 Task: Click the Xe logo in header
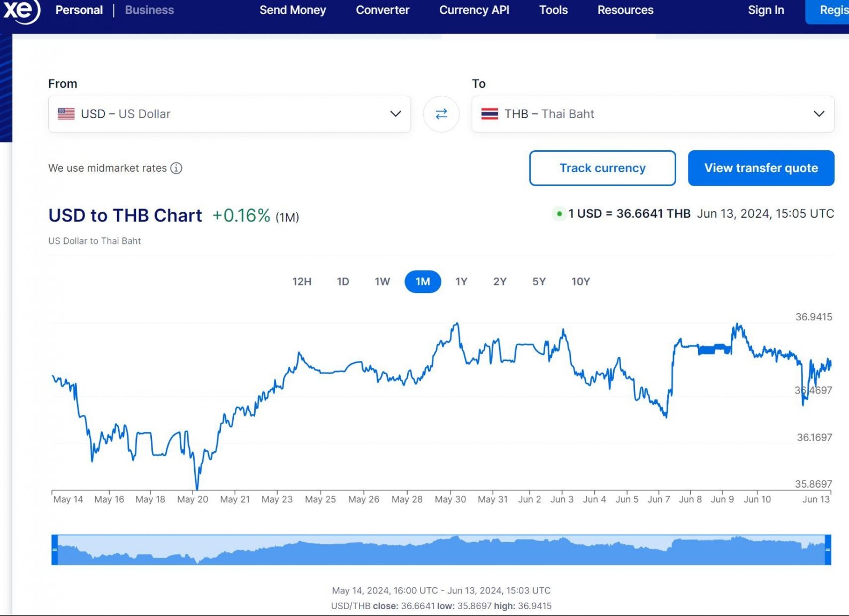[x=21, y=10]
